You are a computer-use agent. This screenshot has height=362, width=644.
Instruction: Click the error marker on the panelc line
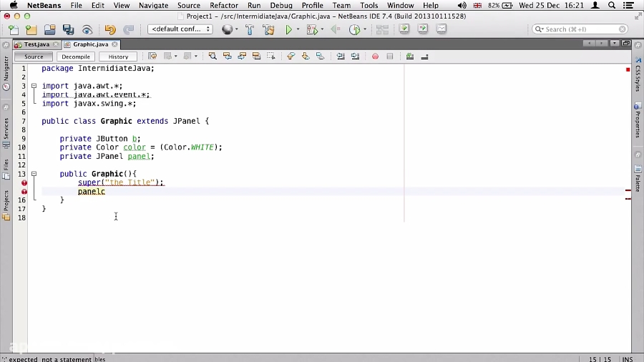[x=24, y=192]
